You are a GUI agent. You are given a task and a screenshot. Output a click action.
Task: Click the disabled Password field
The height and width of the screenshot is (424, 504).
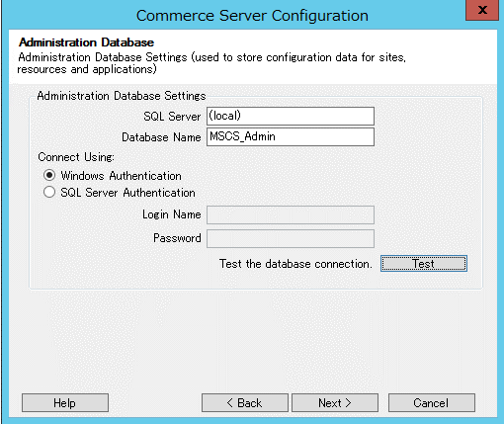291,238
